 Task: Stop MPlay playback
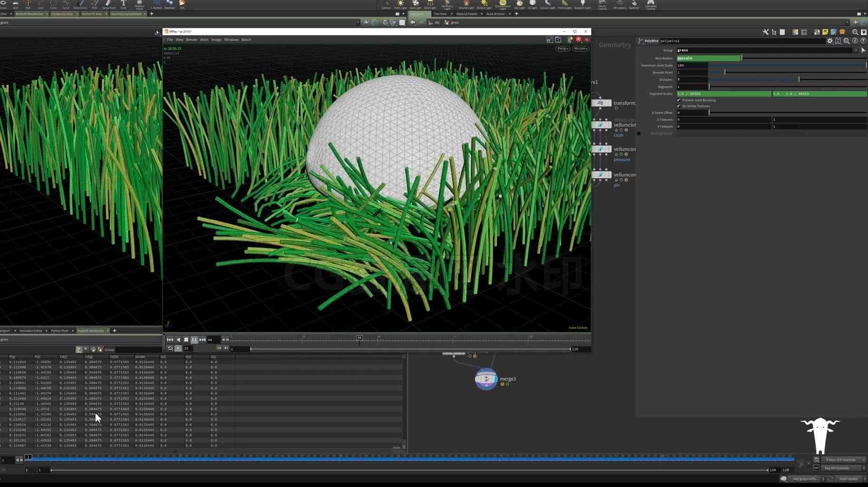186,340
